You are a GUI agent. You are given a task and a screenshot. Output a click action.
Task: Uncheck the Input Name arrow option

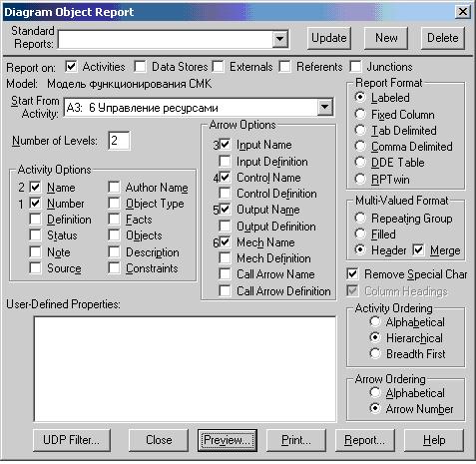coord(225,145)
